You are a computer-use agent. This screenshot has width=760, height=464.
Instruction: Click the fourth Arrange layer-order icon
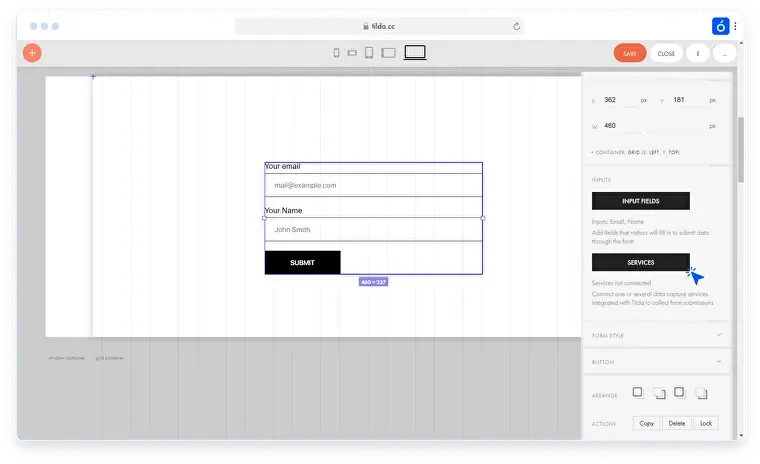[701, 393]
